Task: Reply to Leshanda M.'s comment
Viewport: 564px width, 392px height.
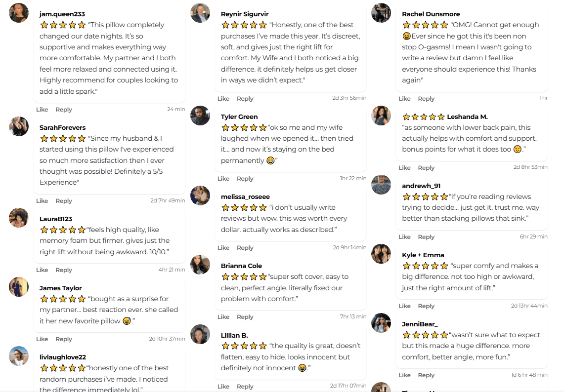Action: point(426,168)
